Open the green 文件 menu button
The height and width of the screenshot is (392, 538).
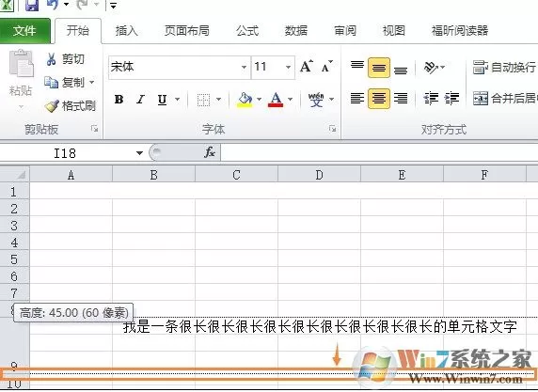pos(24,31)
